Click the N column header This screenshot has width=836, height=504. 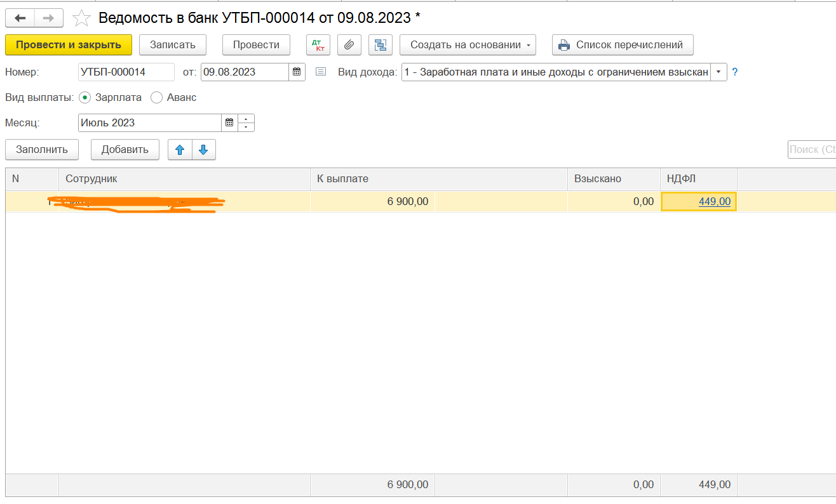click(x=32, y=179)
